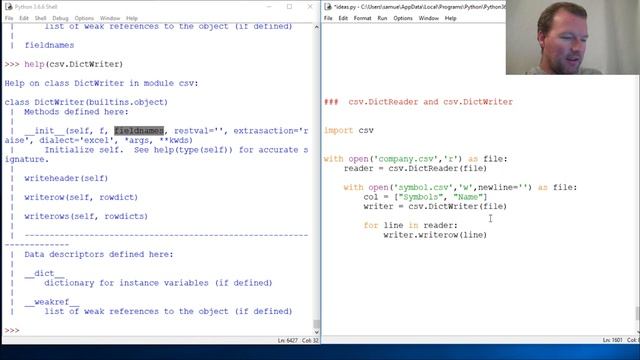Click 'help(csv.DictWriter)' command in shell
Image resolution: width=640 pixels, height=360 pixels.
coord(73,64)
